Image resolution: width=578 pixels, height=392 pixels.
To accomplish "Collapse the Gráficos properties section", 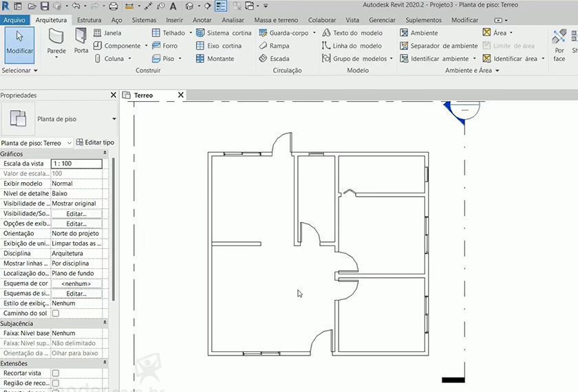I will [105, 153].
